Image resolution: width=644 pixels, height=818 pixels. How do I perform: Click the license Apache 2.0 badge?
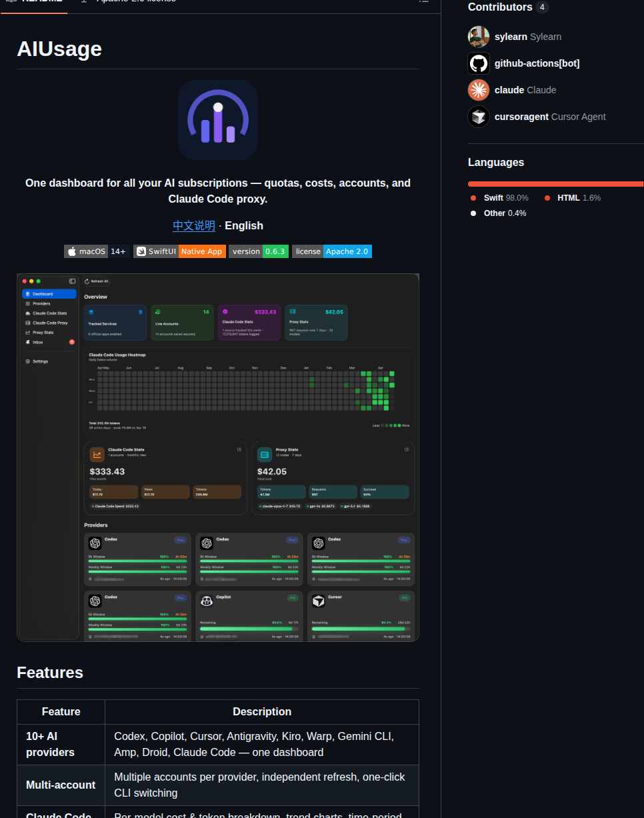point(332,251)
